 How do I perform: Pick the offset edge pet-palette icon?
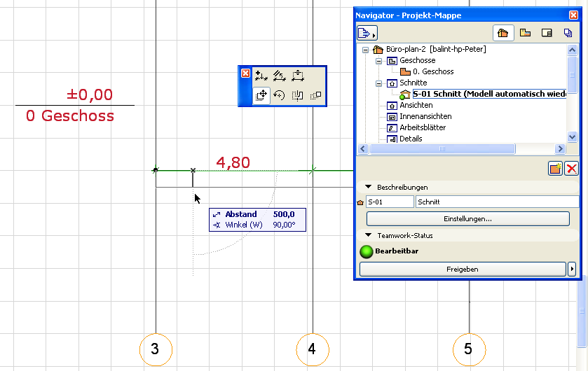[x=298, y=76]
